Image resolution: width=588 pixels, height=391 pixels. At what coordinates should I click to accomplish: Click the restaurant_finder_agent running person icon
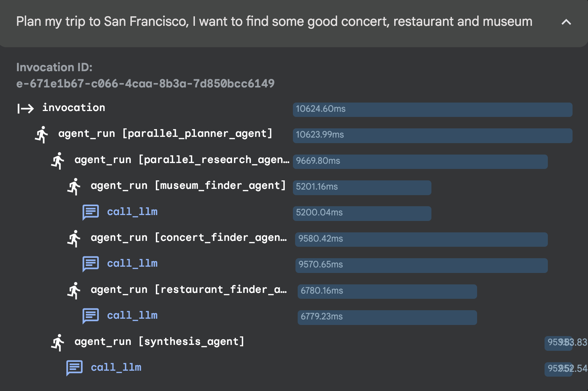pos(74,291)
